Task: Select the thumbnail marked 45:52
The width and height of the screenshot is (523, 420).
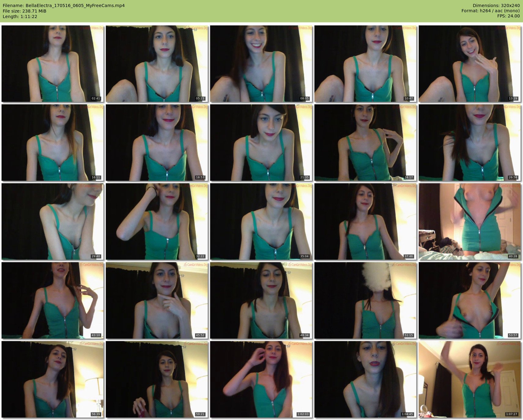Action: (x=157, y=300)
